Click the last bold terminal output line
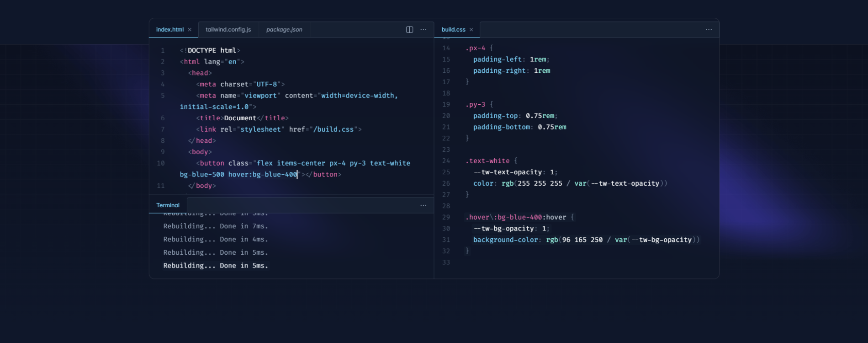 coord(216,266)
